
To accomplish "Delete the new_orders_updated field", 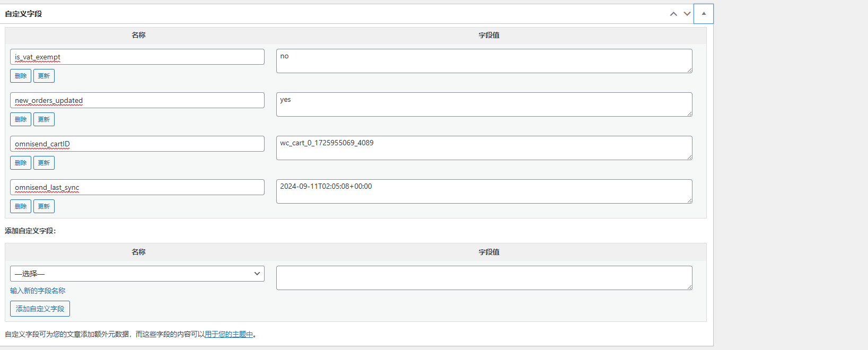I will point(21,119).
